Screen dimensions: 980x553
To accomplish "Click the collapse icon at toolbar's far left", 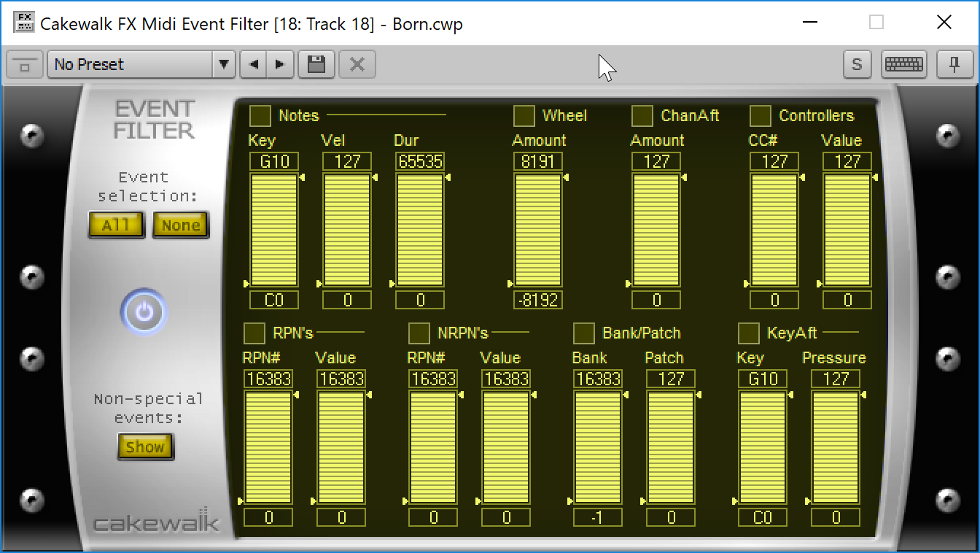I will coord(24,64).
